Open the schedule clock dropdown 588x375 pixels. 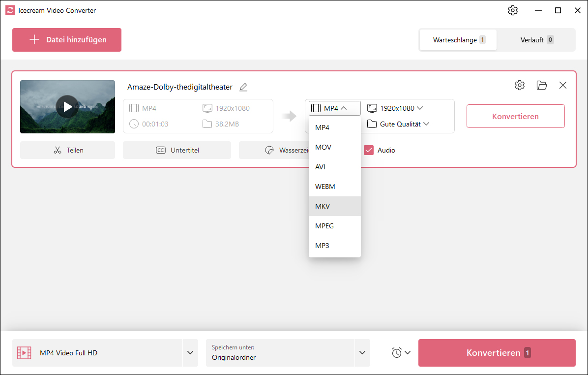[401, 352]
